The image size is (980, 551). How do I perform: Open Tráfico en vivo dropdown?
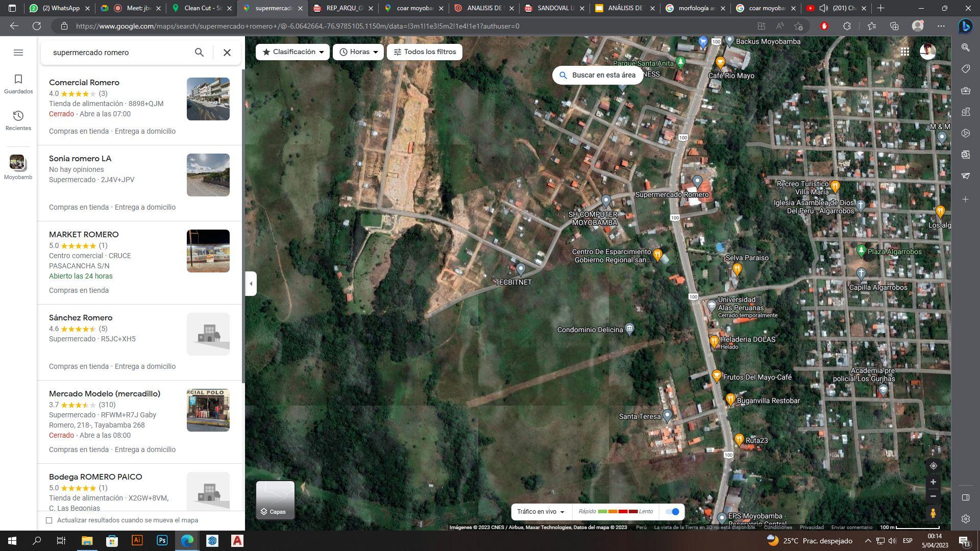tap(541, 512)
